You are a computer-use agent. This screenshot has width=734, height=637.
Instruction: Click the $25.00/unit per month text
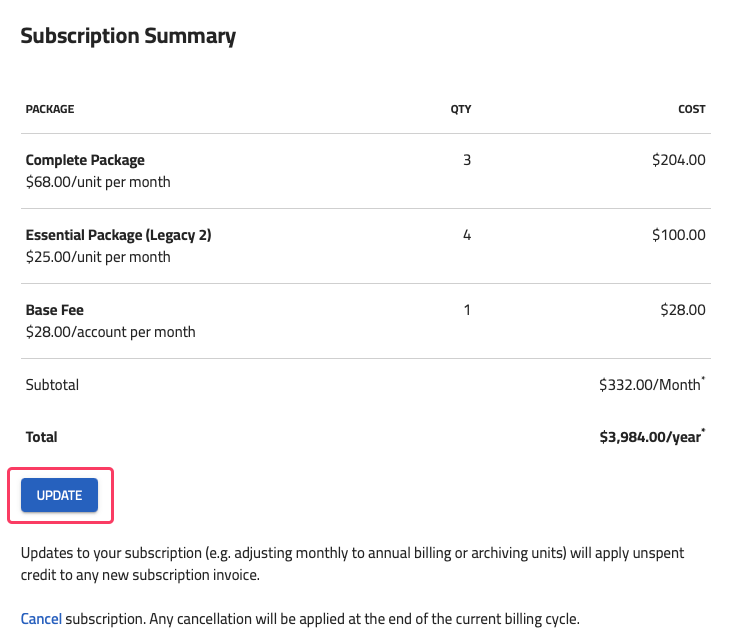tap(98, 257)
